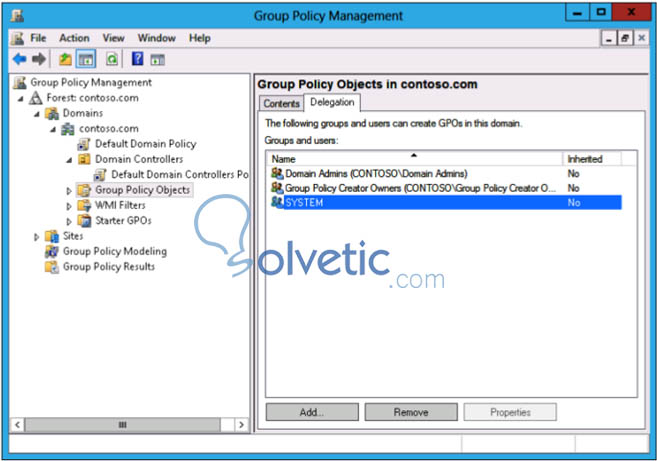Click the Default Domain Policy scroll icon

click(x=84, y=144)
